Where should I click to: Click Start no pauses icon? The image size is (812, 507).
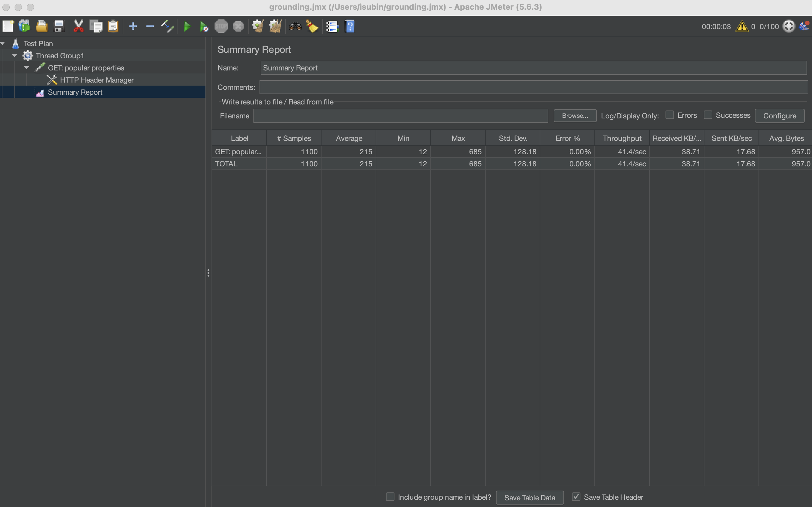(204, 26)
